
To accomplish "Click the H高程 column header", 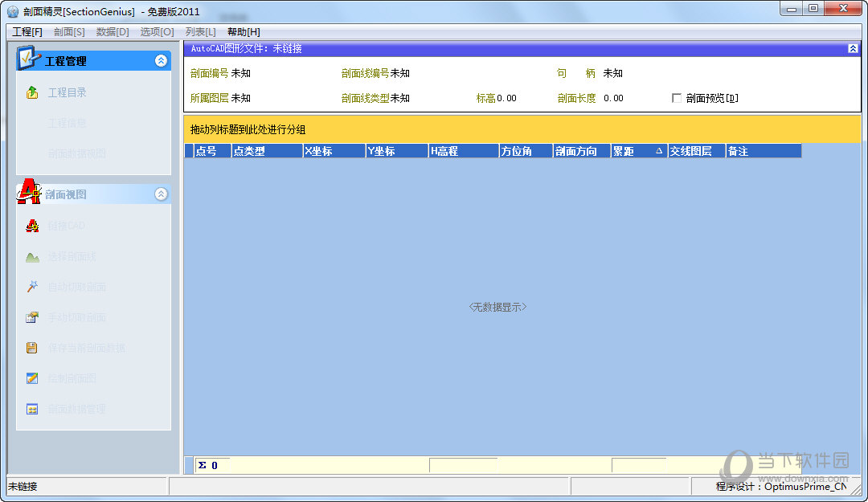I will tap(464, 150).
